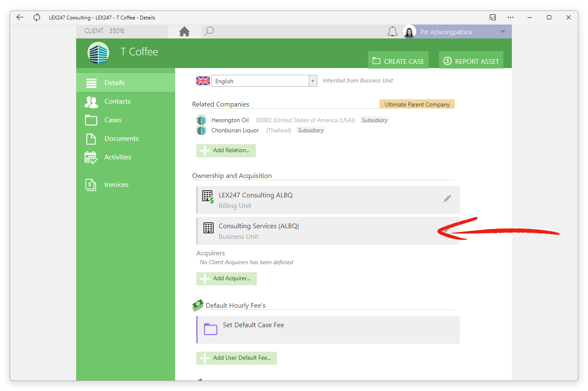Click the Chonburian Liquor company icon
This screenshot has width=588, height=391.
click(201, 130)
